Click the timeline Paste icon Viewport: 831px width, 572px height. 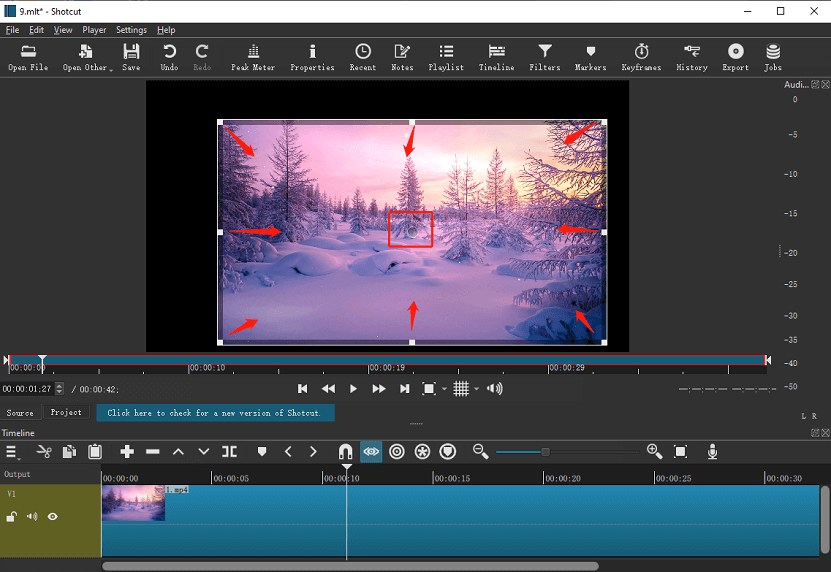95,452
